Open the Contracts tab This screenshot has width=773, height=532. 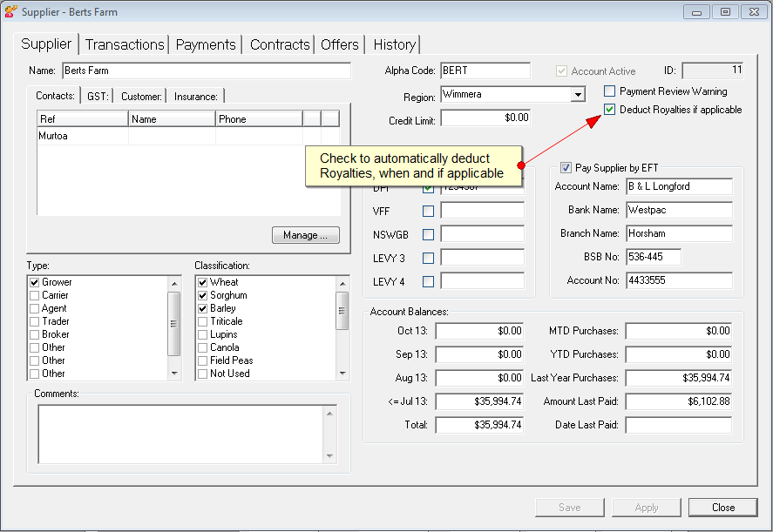click(280, 44)
